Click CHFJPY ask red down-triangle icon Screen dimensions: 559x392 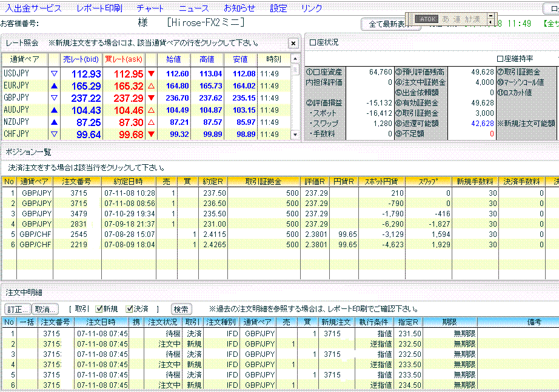151,135
